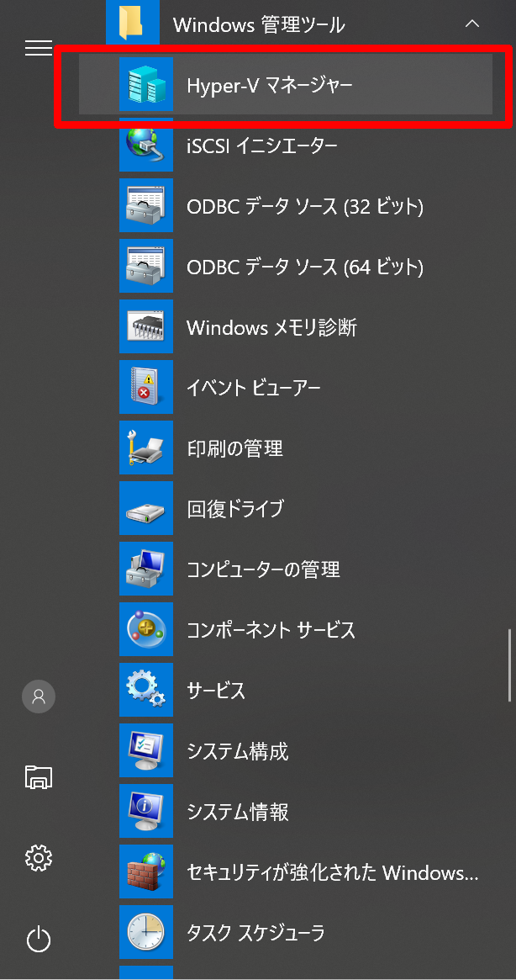Click the イベント ビューアー icon
516x980 pixels.
coord(145,388)
